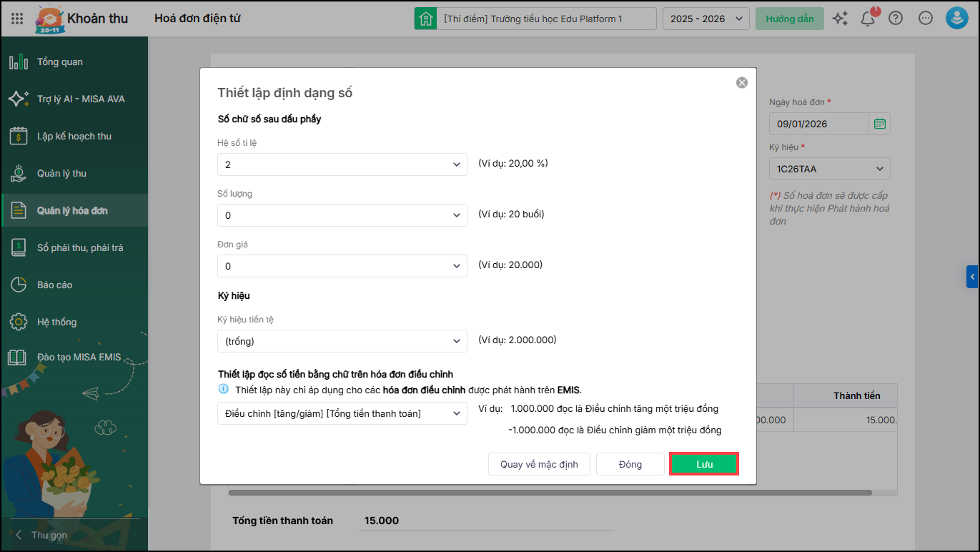980x552 pixels.
Task: Click the horizontal scrollbar under the table
Action: click(550, 493)
